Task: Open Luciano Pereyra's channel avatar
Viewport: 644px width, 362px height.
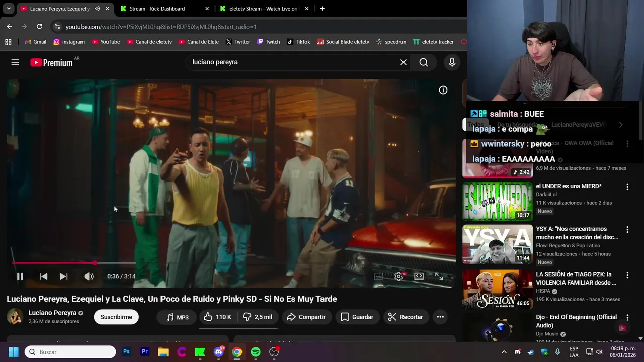Action: click(x=15, y=317)
